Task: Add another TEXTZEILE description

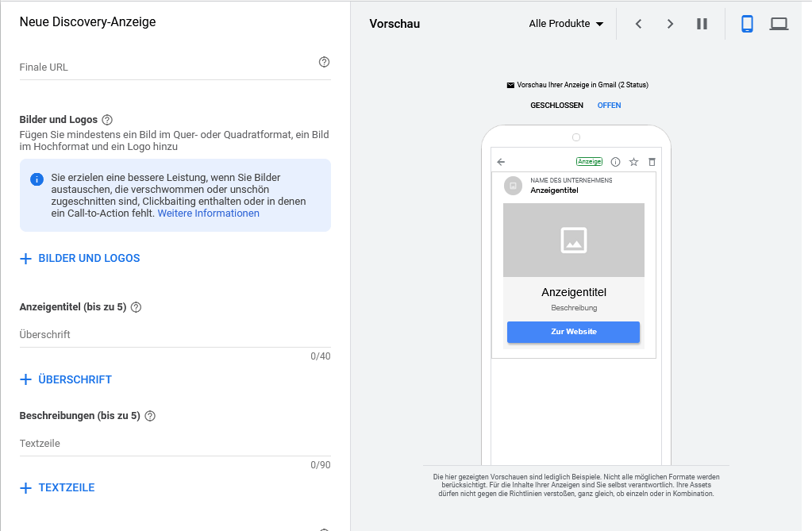Action: 57,488
